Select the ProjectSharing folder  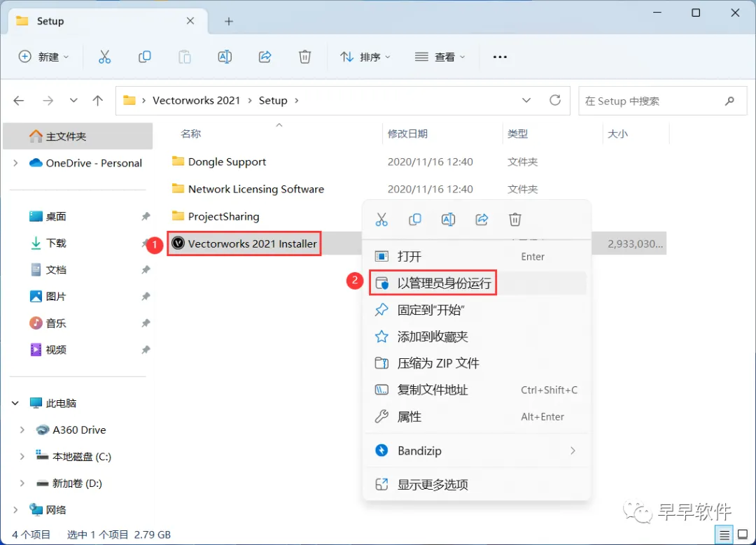click(223, 216)
